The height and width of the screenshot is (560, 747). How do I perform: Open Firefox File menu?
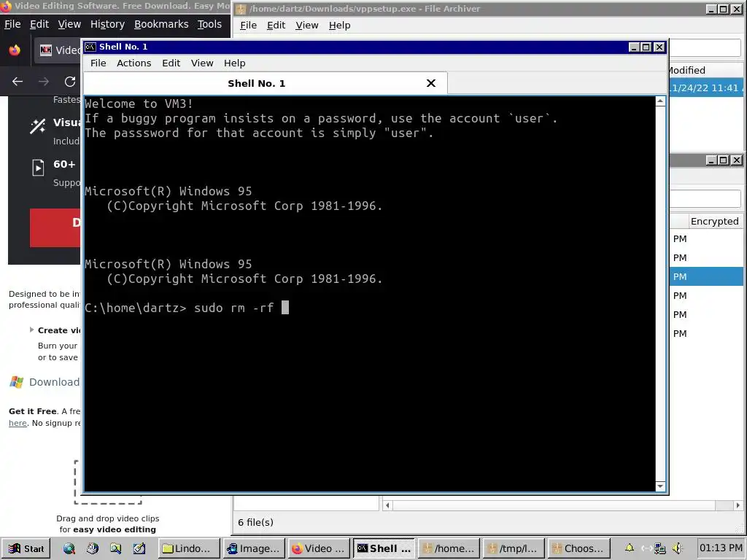pyautogui.click(x=12, y=24)
